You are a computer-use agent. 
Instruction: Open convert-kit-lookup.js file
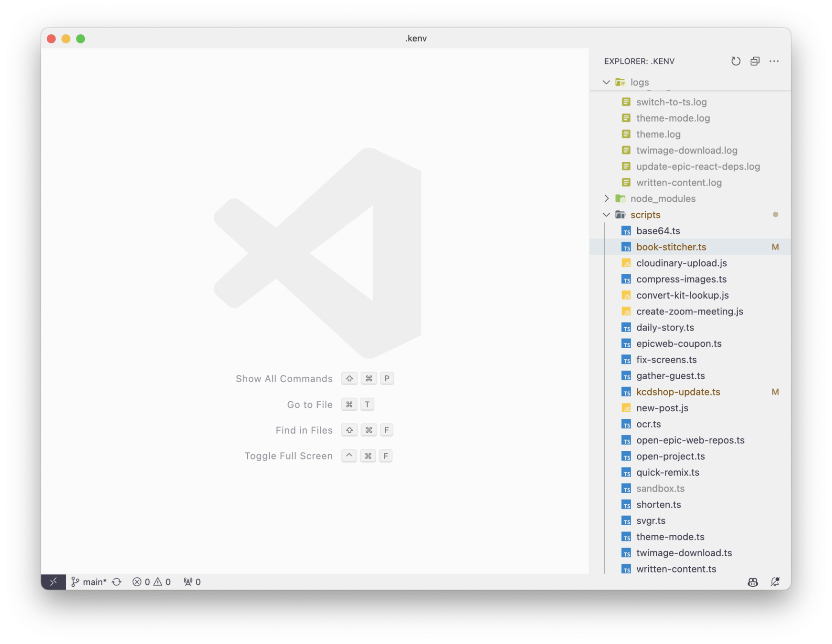point(690,295)
